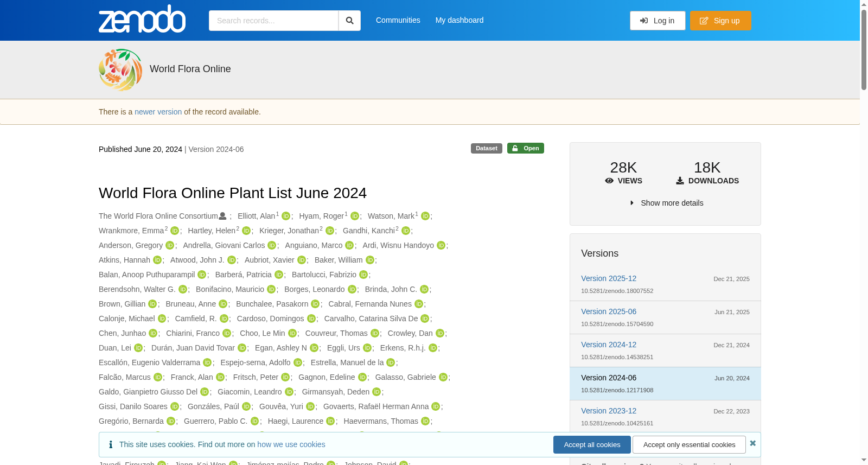868x465 pixels.
Task: Click author The World Flora Online Consortium
Action: tap(158, 216)
